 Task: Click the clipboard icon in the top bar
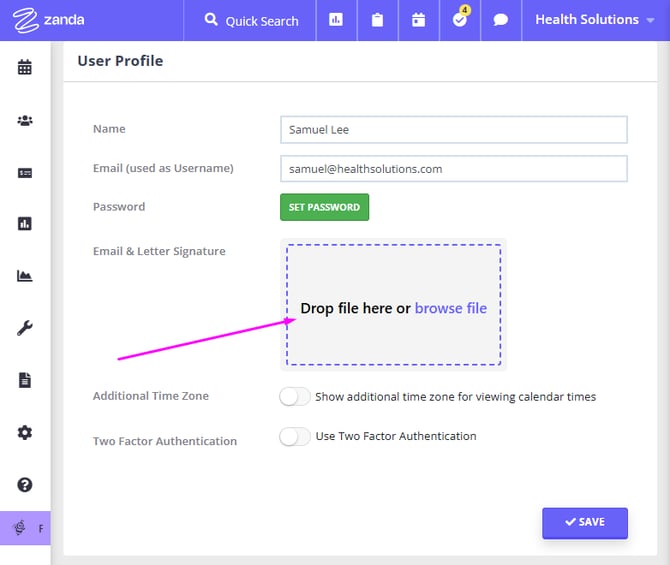click(377, 20)
